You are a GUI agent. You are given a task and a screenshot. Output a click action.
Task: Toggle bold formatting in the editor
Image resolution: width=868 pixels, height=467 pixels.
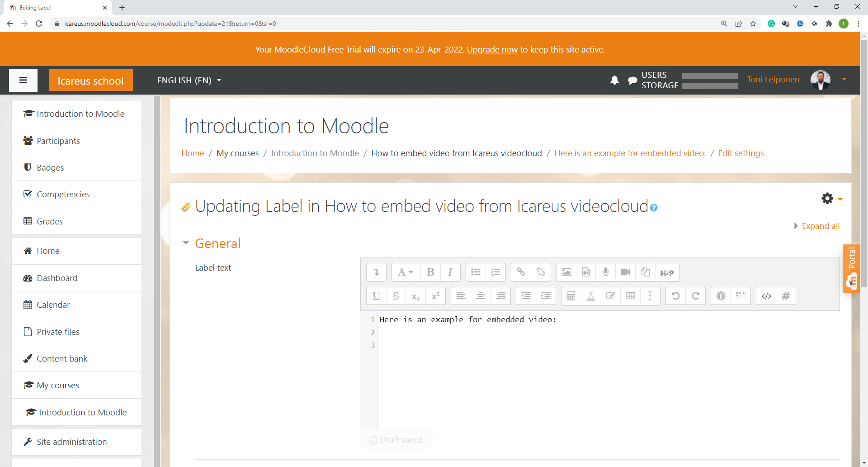coord(430,272)
